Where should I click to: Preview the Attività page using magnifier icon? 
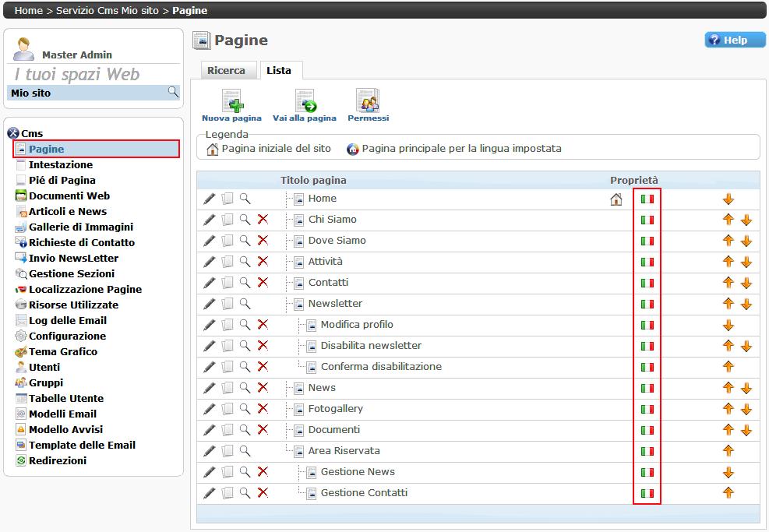(245, 262)
